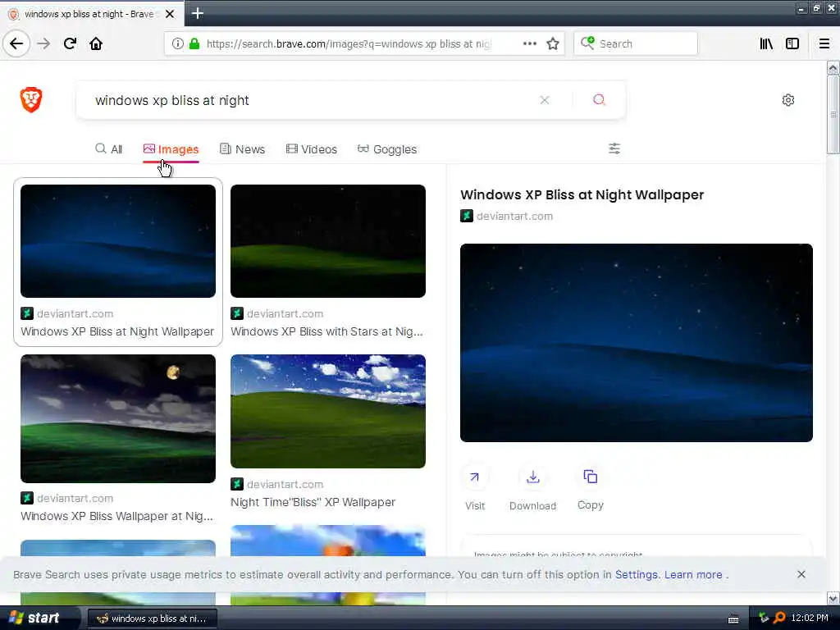The width and height of the screenshot is (840, 630).
Task: Click 'Windows XP Bliss with Stars at Nig...' title
Action: (x=326, y=331)
